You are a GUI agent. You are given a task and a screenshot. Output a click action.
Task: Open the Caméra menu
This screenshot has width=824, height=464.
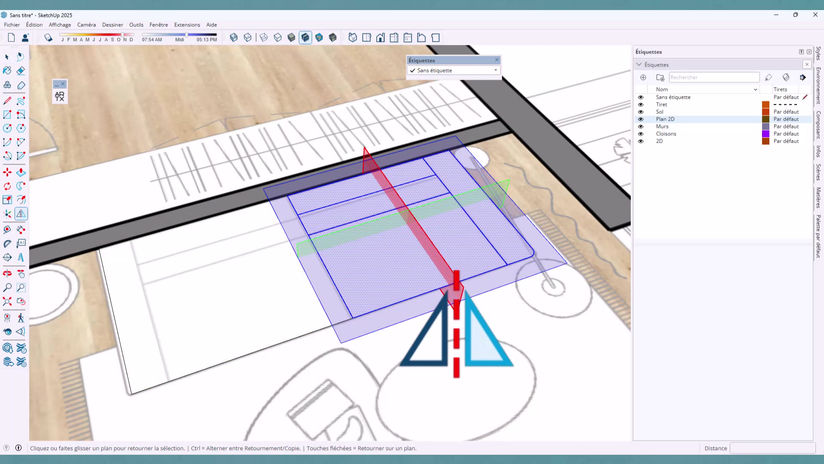click(86, 25)
